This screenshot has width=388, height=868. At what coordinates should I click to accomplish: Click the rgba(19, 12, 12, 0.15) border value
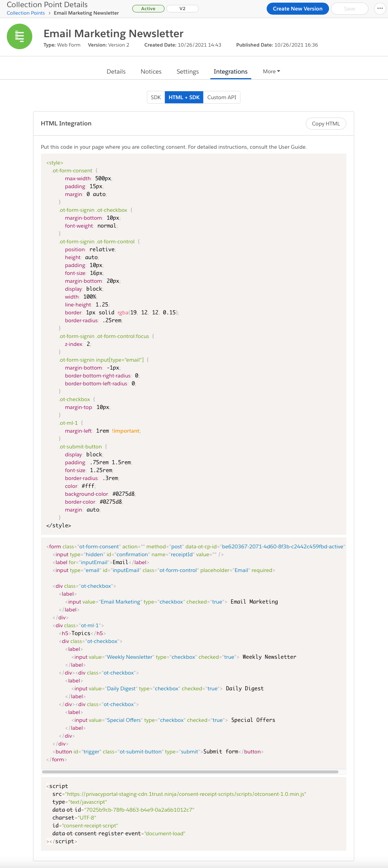(x=148, y=312)
